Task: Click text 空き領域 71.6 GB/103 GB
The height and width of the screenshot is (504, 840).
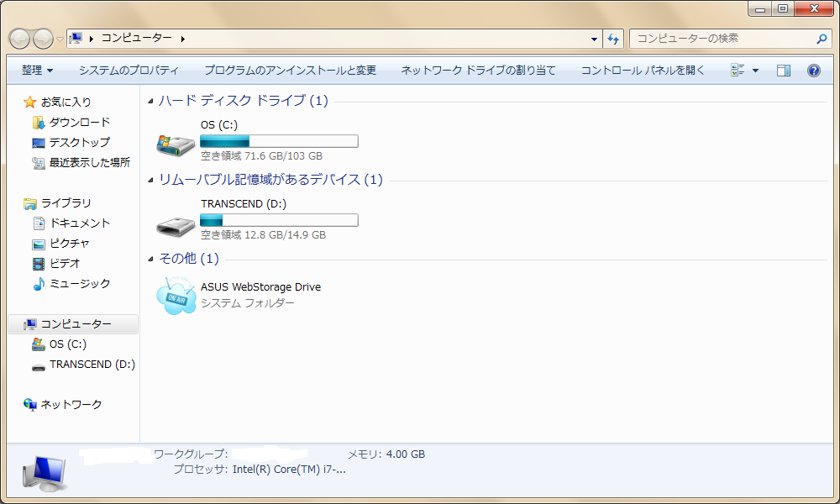Action: tap(261, 156)
